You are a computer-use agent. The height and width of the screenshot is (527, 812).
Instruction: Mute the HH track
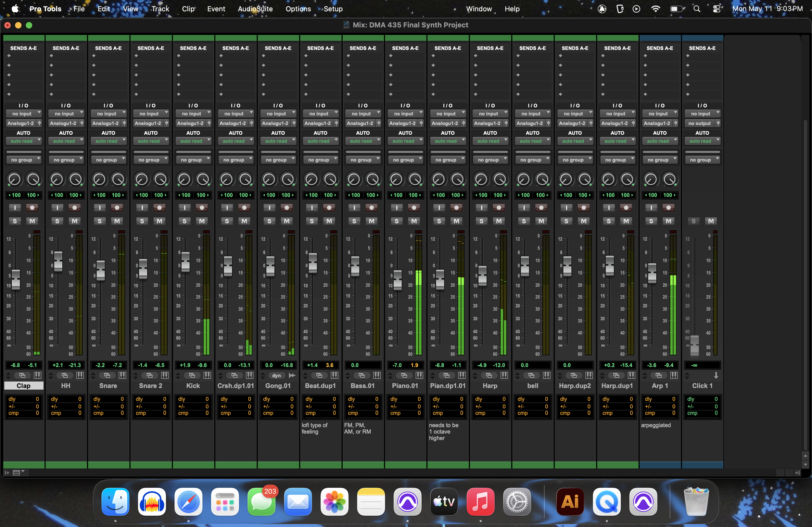tap(74, 221)
